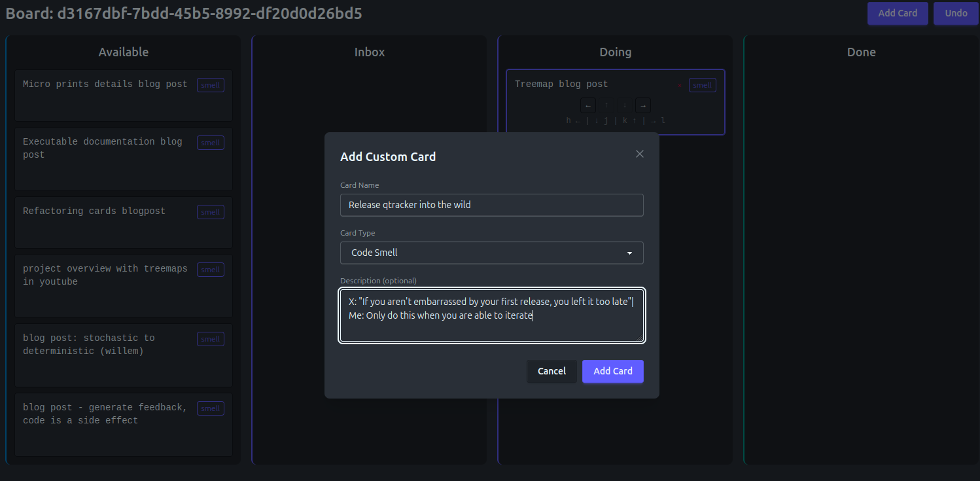Click smell badge on generate feedback blog post card
The width and height of the screenshot is (980, 481).
point(210,408)
